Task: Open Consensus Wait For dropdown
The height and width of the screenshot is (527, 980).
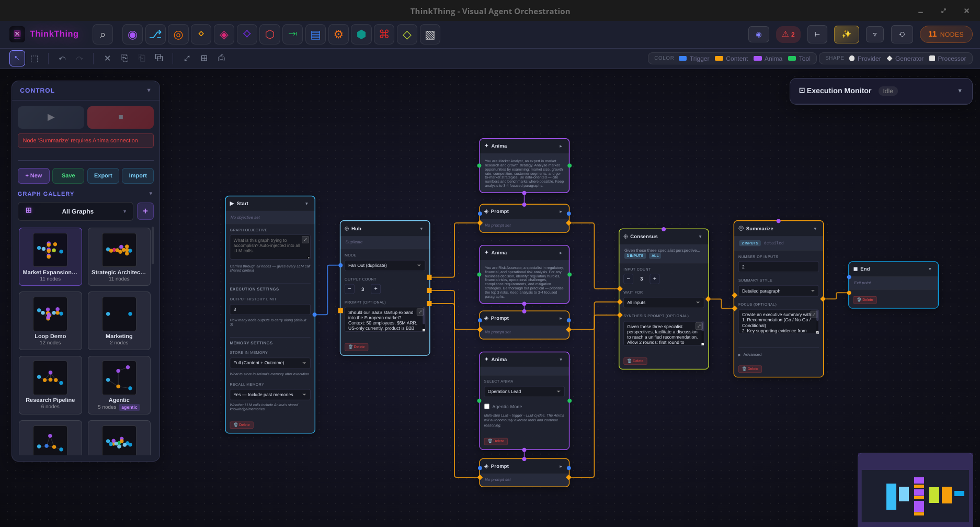Action: pyautogui.click(x=664, y=302)
